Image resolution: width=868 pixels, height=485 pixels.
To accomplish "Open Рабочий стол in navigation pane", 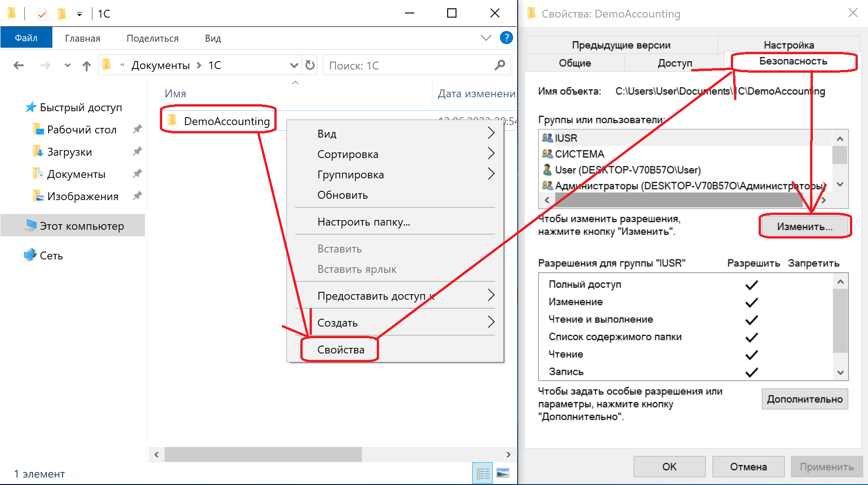I will [74, 130].
